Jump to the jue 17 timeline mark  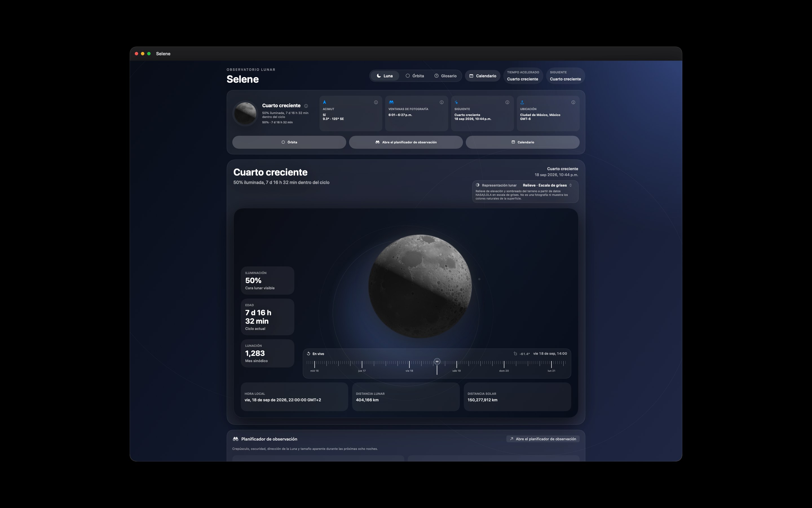coord(362,371)
